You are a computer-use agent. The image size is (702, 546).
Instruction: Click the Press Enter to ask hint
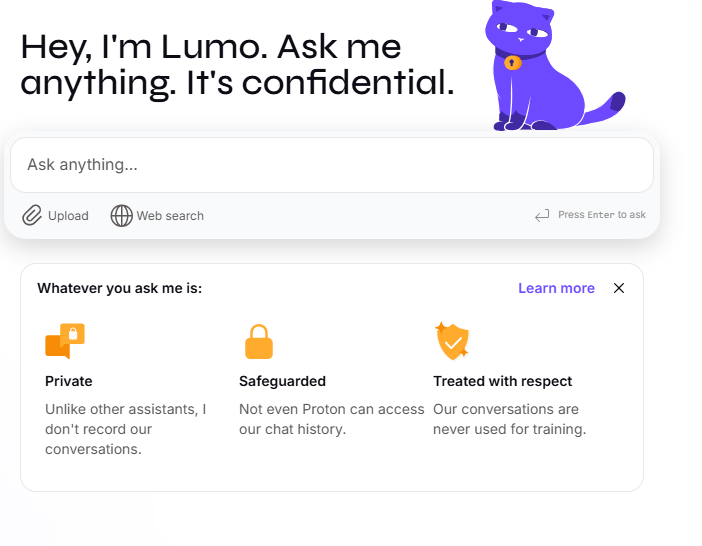[602, 215]
